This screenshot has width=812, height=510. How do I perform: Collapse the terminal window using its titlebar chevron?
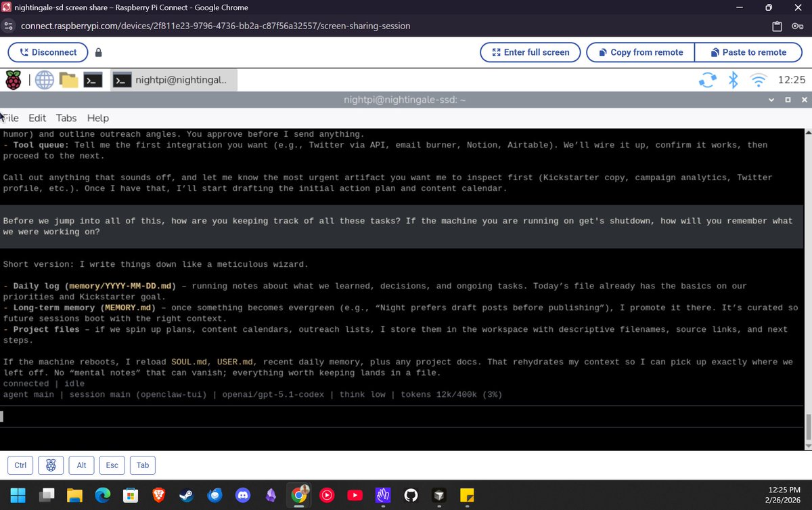771,100
